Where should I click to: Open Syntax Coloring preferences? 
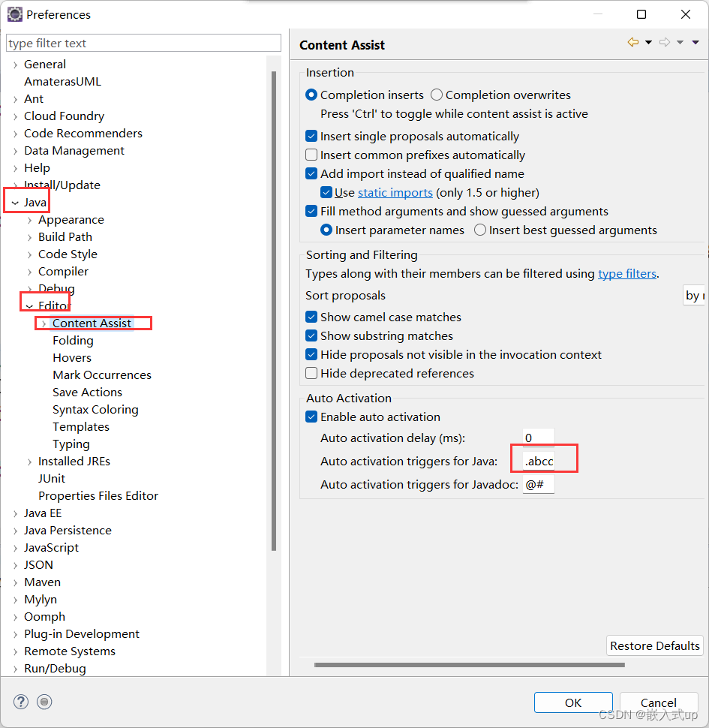[x=95, y=410]
